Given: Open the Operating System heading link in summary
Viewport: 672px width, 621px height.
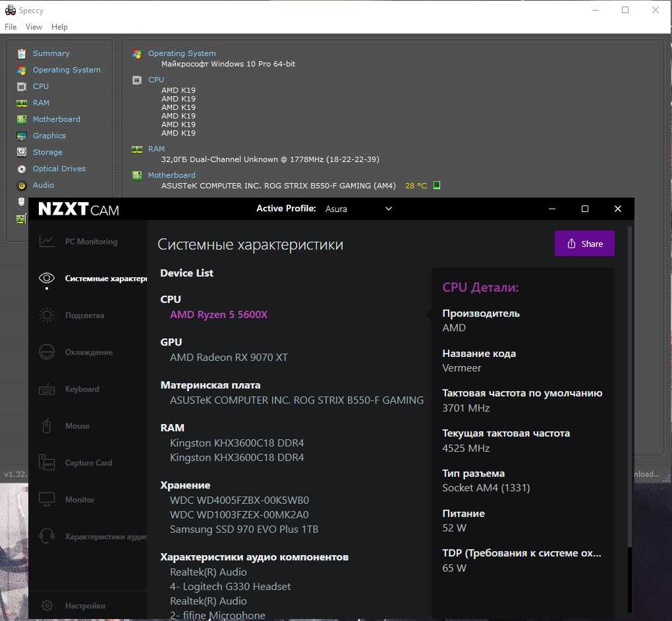Looking at the screenshot, I should [182, 53].
